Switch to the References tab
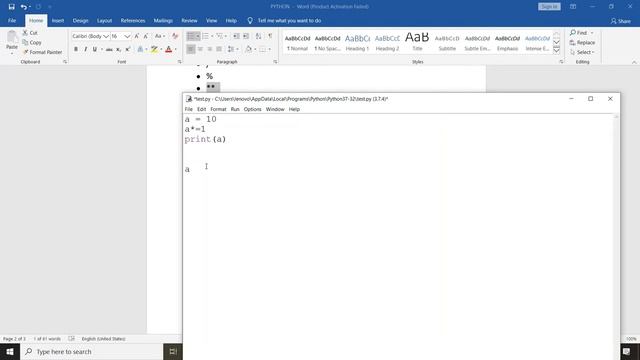Viewport: 640px width, 360px height. pos(133,20)
